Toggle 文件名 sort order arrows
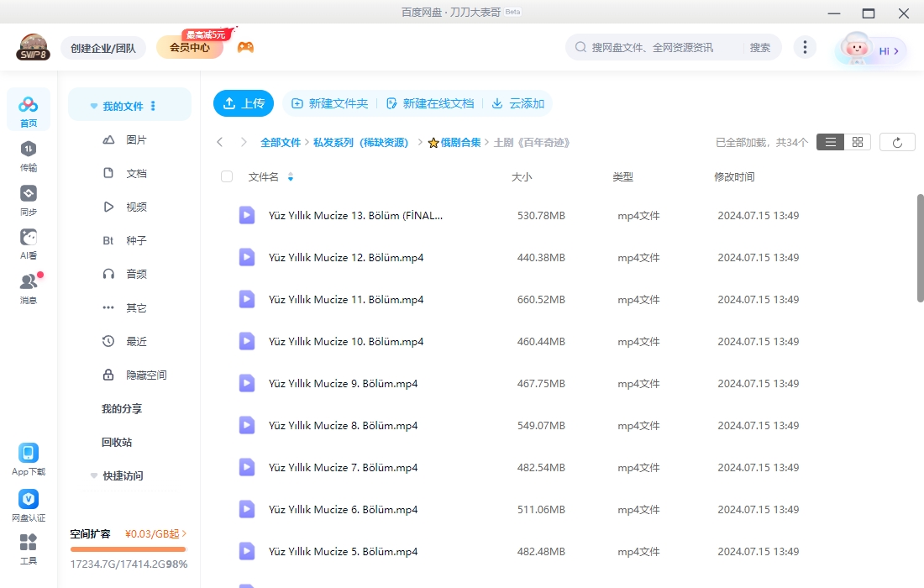This screenshot has height=588, width=924. [291, 177]
